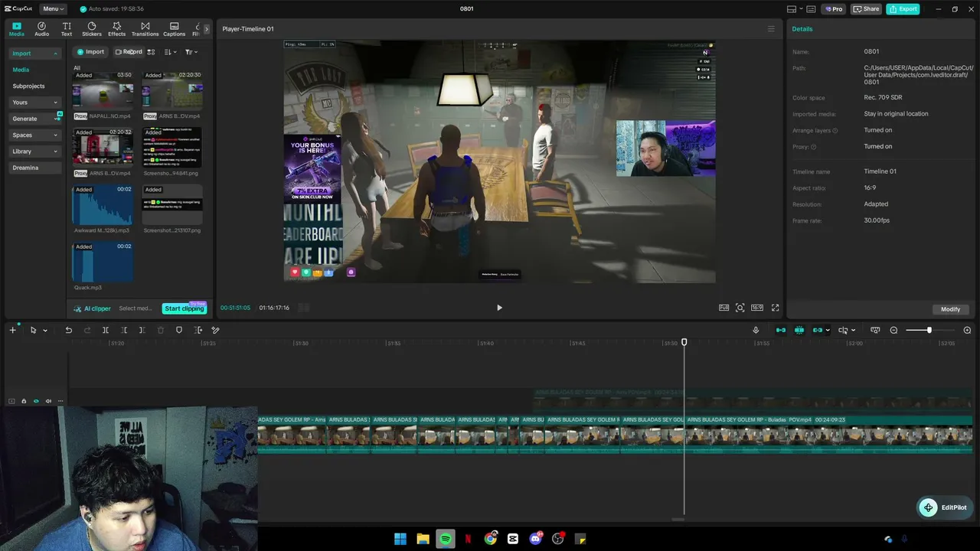Switch to the Effects tab

116,29
